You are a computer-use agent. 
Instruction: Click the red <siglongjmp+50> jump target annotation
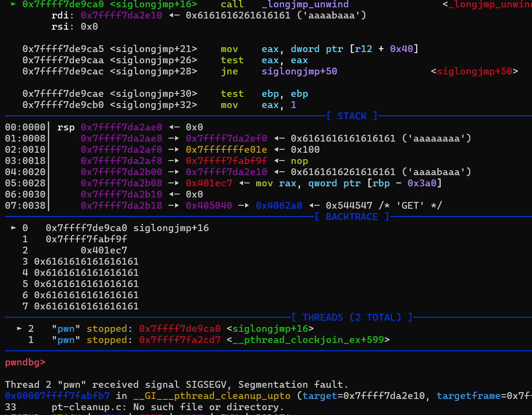tap(474, 72)
